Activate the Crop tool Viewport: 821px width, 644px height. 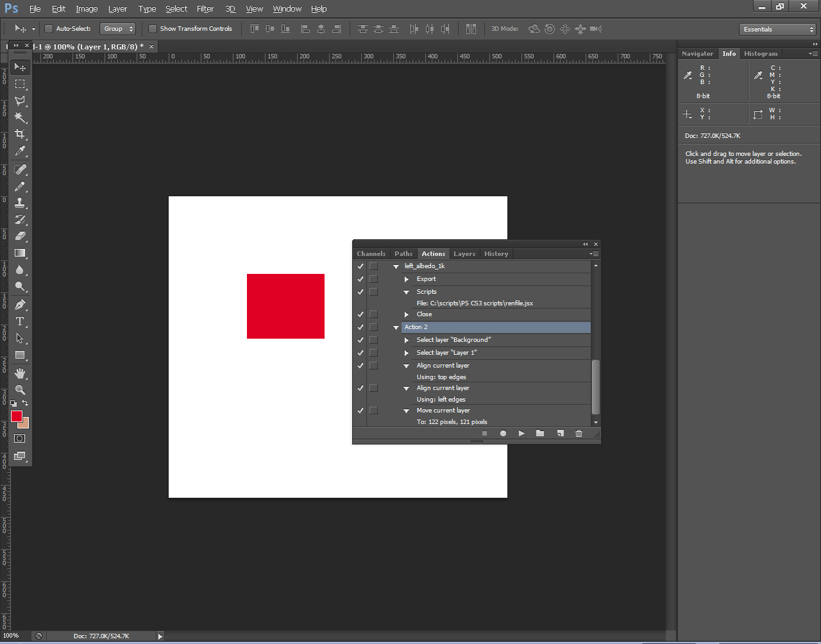pos(20,134)
